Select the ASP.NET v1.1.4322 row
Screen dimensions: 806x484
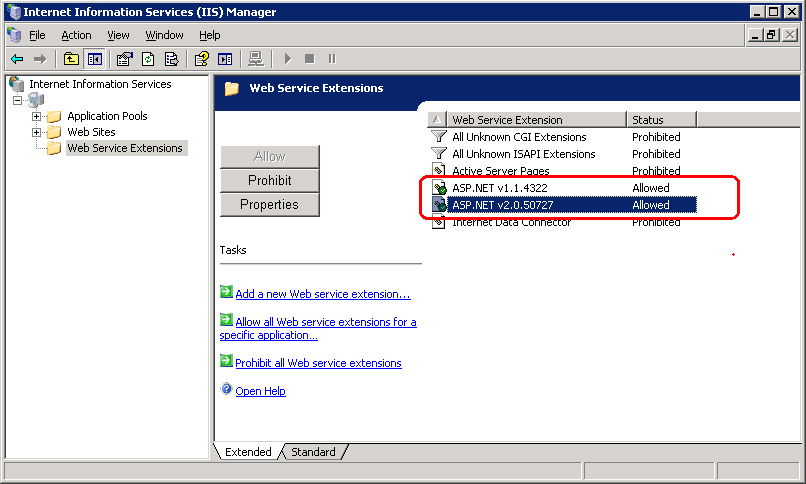coord(563,188)
